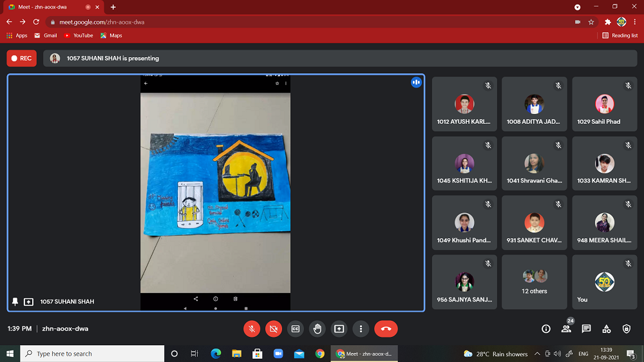Open the Activities panel icon
The height and width of the screenshot is (362, 644).
click(x=607, y=329)
